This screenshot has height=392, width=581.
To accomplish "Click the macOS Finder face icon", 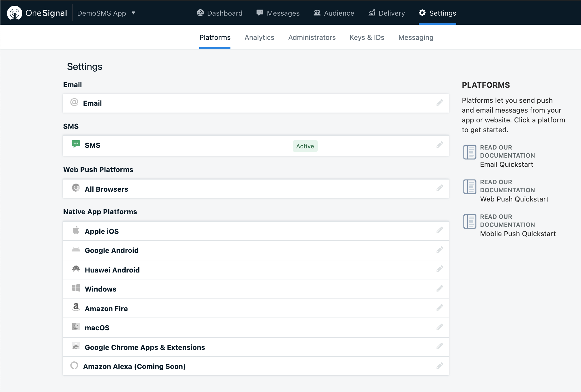I will pyautogui.click(x=76, y=327).
